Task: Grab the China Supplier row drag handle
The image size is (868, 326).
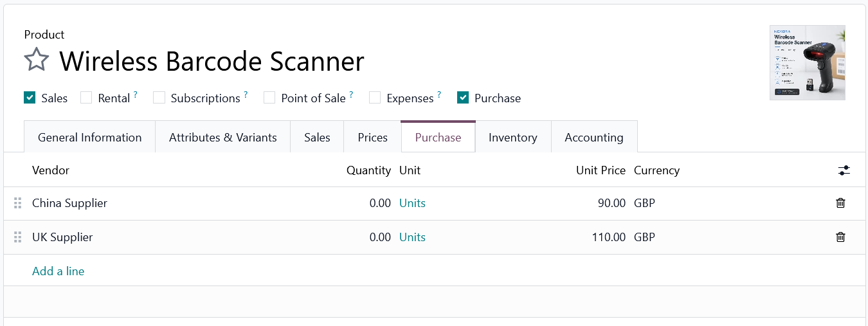Action: point(18,203)
